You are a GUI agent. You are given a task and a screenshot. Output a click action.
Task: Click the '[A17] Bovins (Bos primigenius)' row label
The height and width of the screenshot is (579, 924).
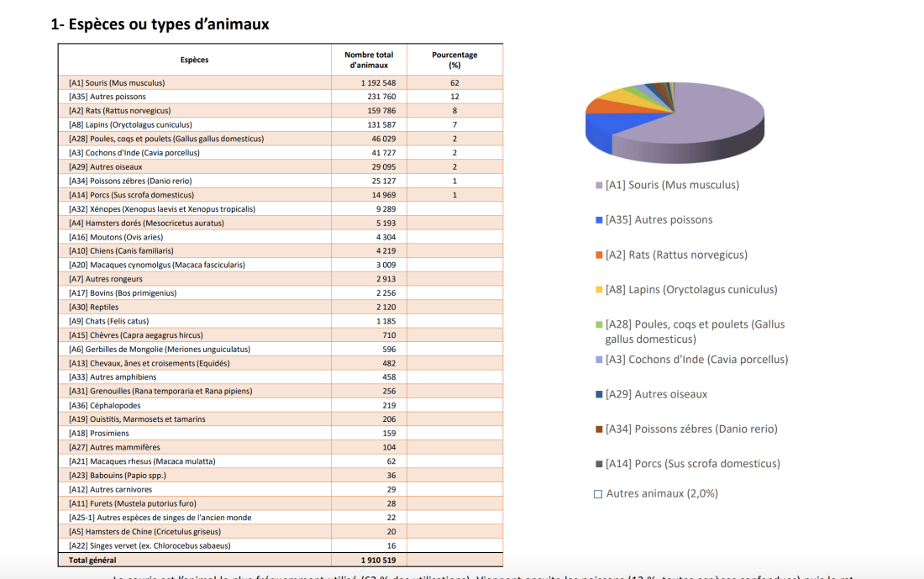click(123, 293)
